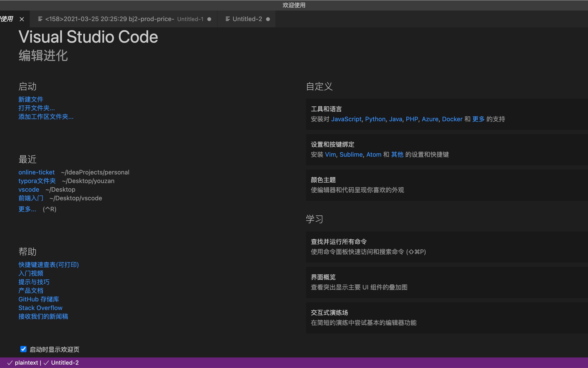Click the file icon on the Untitled-1 tab
588x368 pixels.
pos(40,19)
